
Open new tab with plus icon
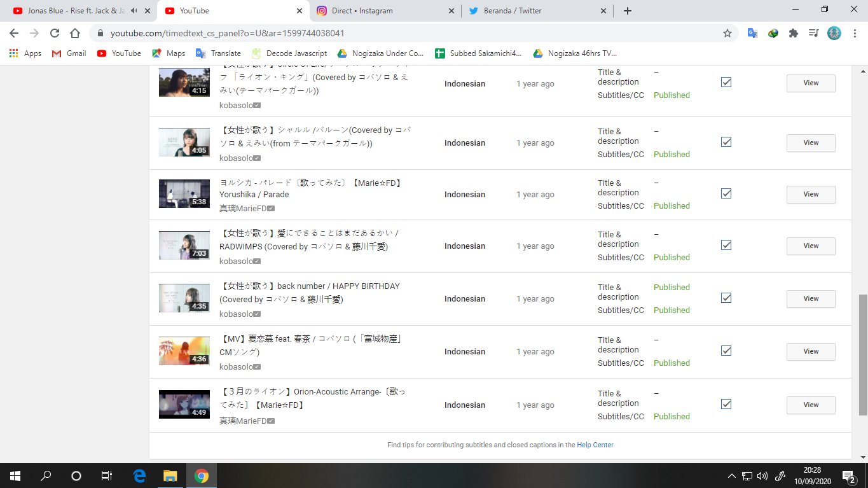(628, 11)
